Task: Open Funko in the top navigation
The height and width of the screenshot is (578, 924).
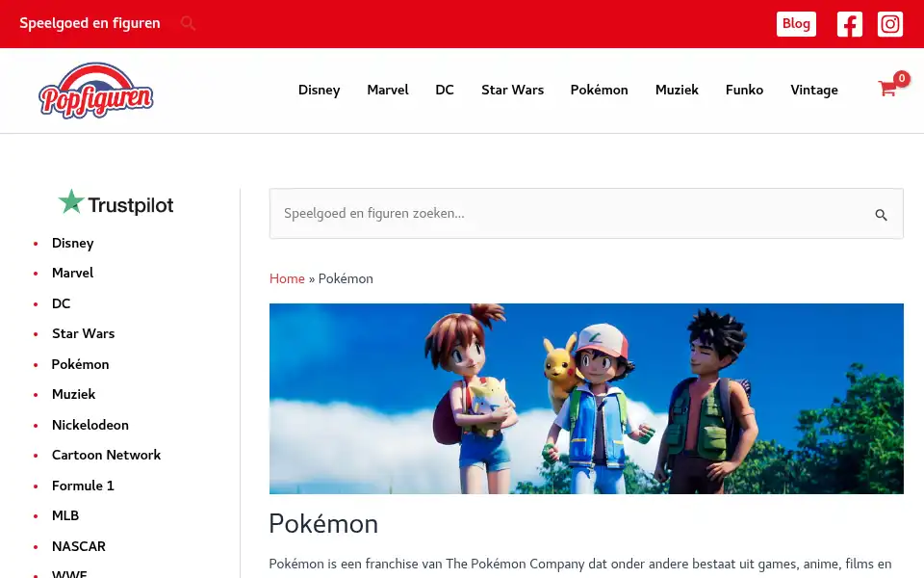Action: pyautogui.click(x=744, y=90)
